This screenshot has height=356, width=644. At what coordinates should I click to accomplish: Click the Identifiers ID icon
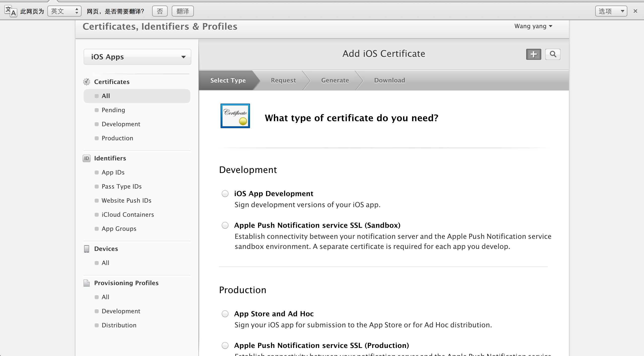87,158
